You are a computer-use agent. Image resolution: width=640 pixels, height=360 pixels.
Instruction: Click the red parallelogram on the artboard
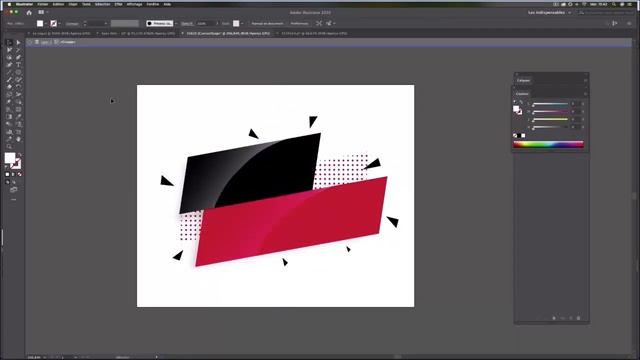coord(292,220)
